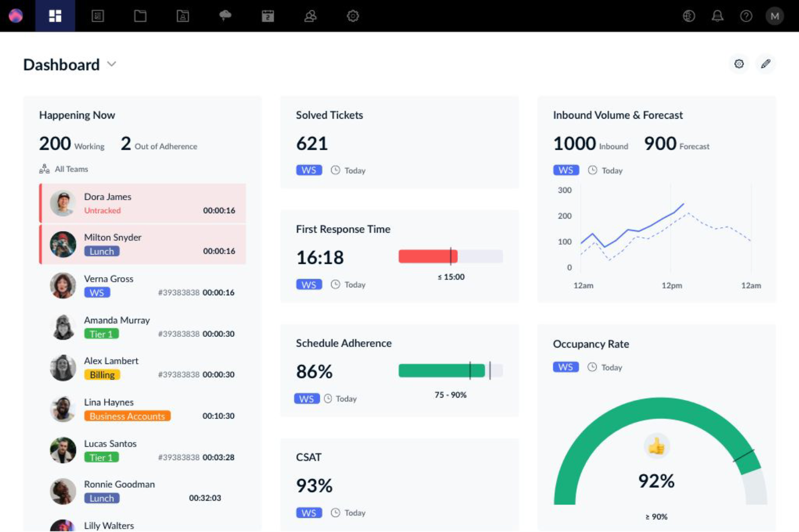Click the WS tag in Solved Tickets card

pos(309,170)
